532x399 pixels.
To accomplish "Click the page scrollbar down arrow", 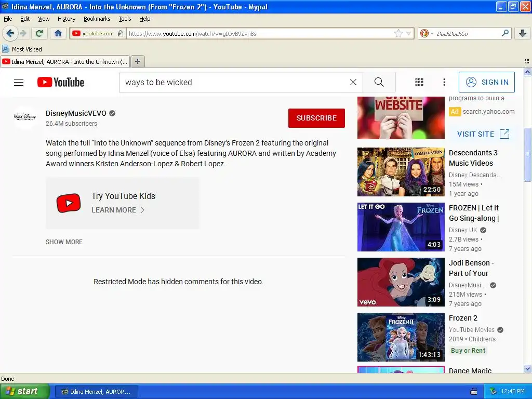I will click(x=527, y=368).
